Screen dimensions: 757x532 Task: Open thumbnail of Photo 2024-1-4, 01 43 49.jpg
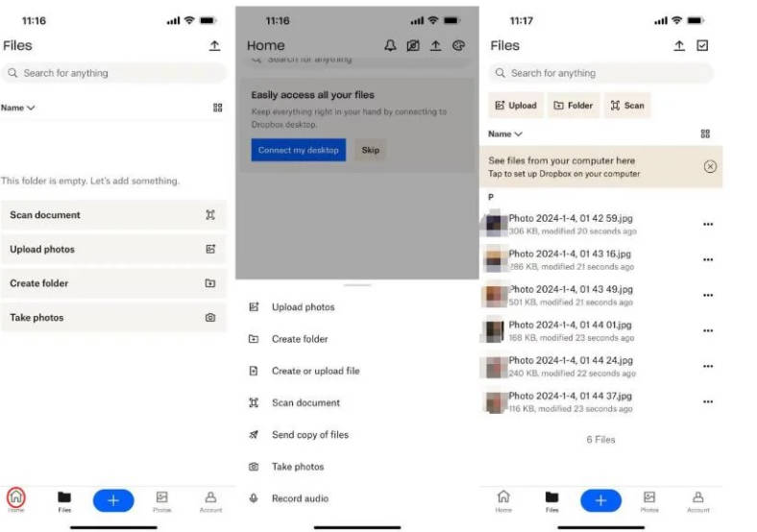(x=496, y=296)
